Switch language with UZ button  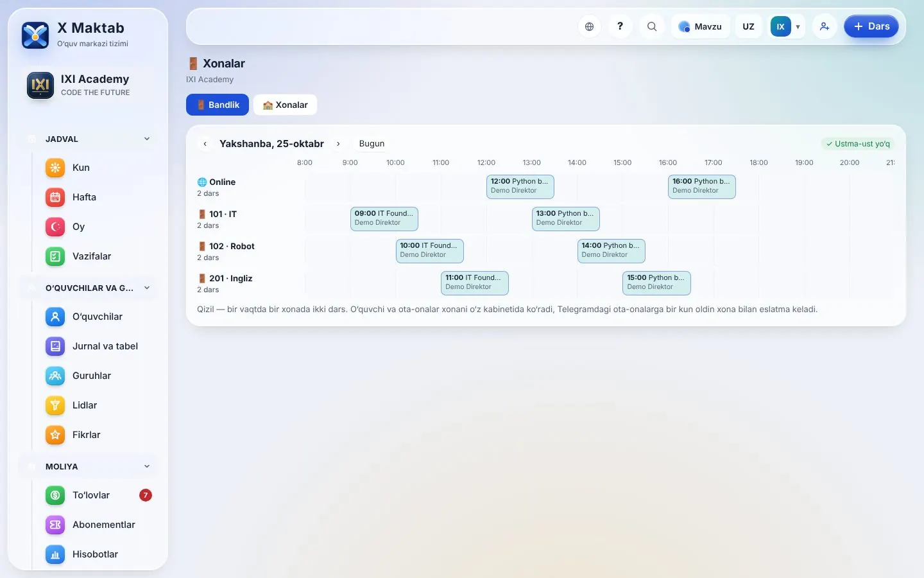pos(748,26)
